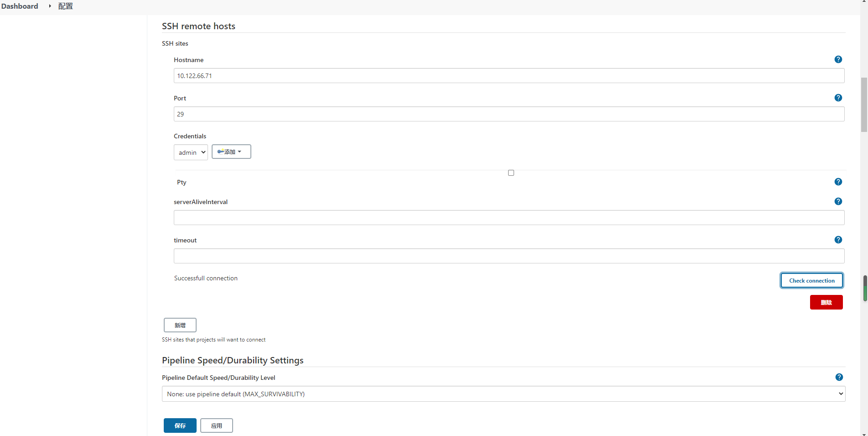The width and height of the screenshot is (868, 436).
Task: Click the page's vertical scrollbar thumb
Action: (x=864, y=288)
